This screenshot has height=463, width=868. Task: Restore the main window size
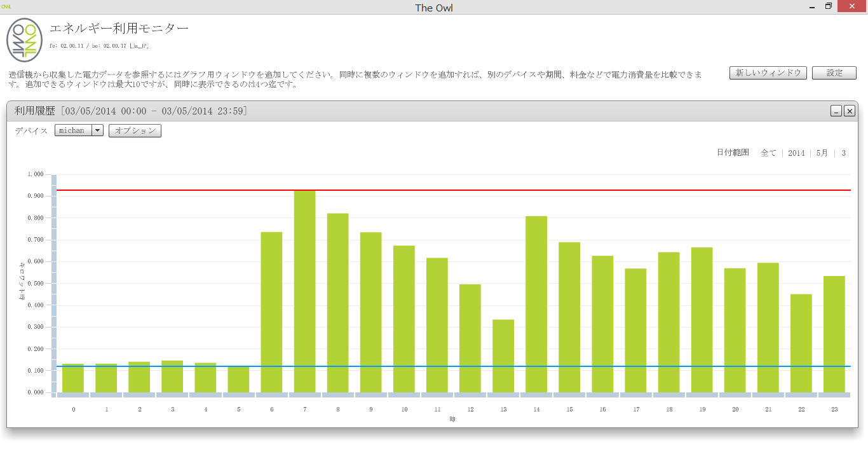(x=828, y=6)
